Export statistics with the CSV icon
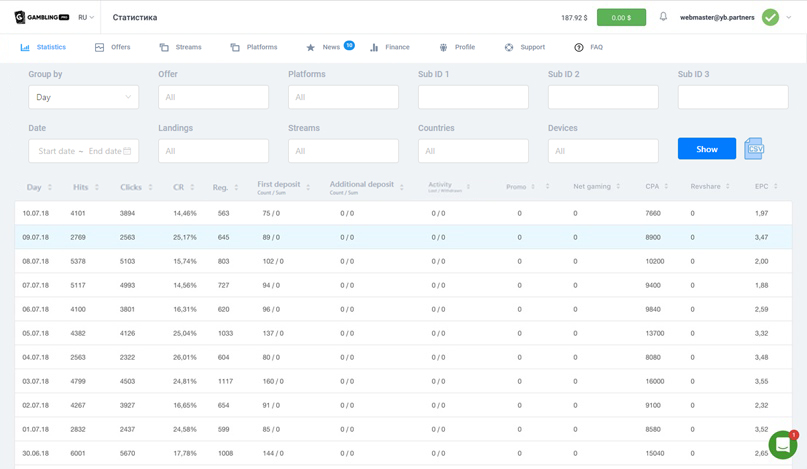 coord(754,149)
